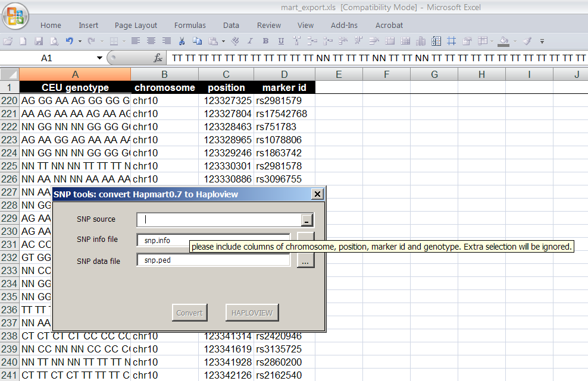Switch to the Home ribbon tab
Screen dimensions: 588x381
click(x=51, y=25)
